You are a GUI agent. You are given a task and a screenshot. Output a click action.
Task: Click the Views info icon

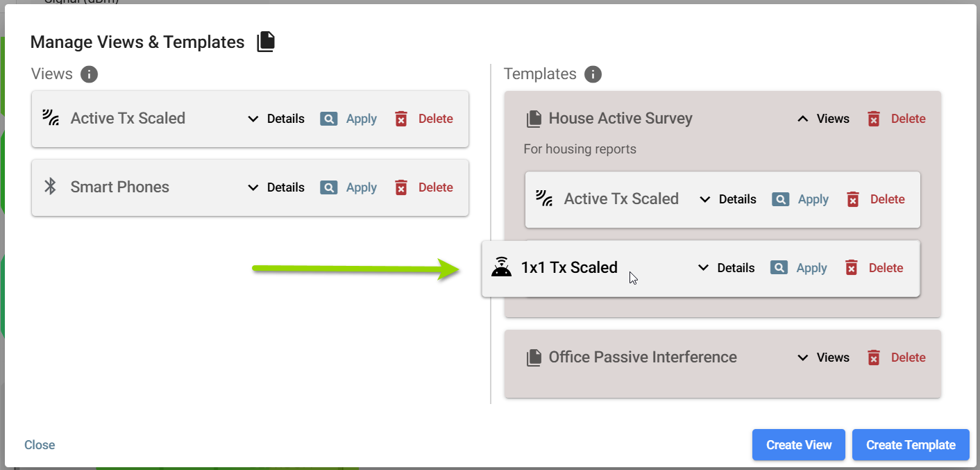[x=89, y=74]
